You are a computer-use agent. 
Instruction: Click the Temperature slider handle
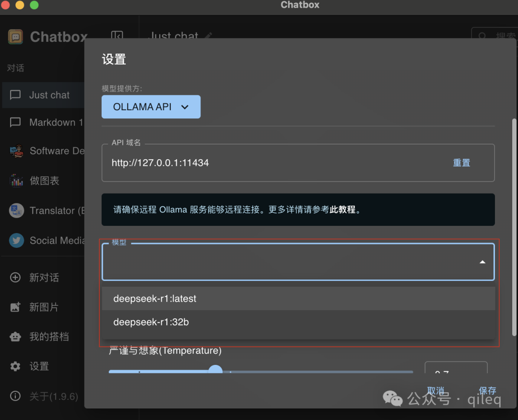pyautogui.click(x=215, y=370)
